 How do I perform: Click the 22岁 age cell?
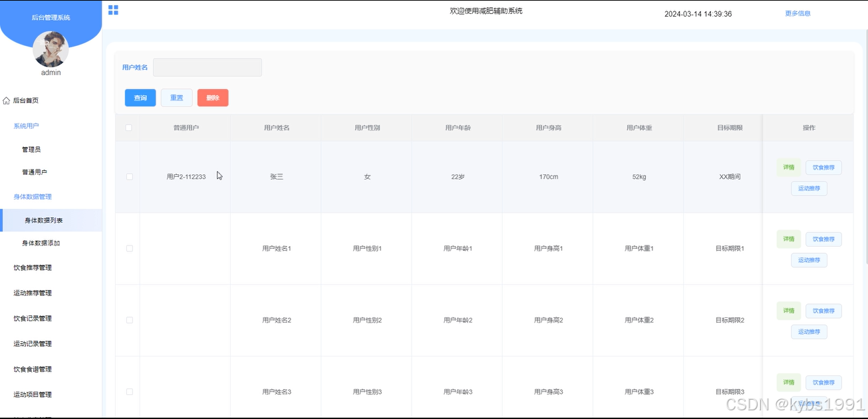click(458, 177)
